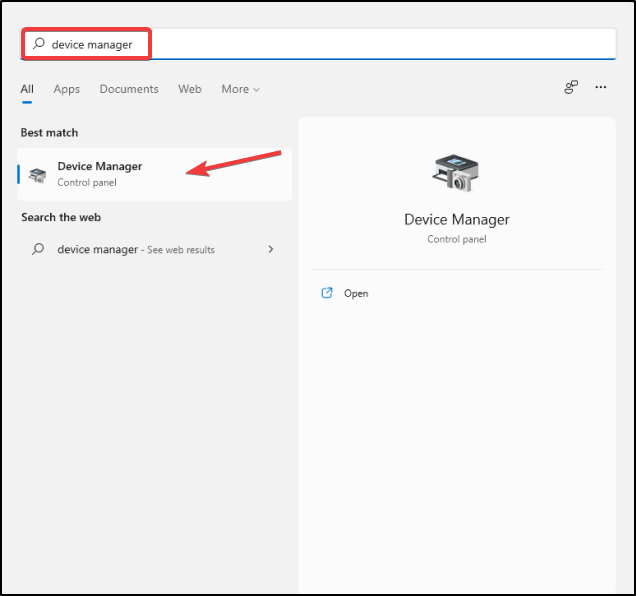Open the feedback people icon near top right
This screenshot has width=636, height=596.
tap(571, 87)
